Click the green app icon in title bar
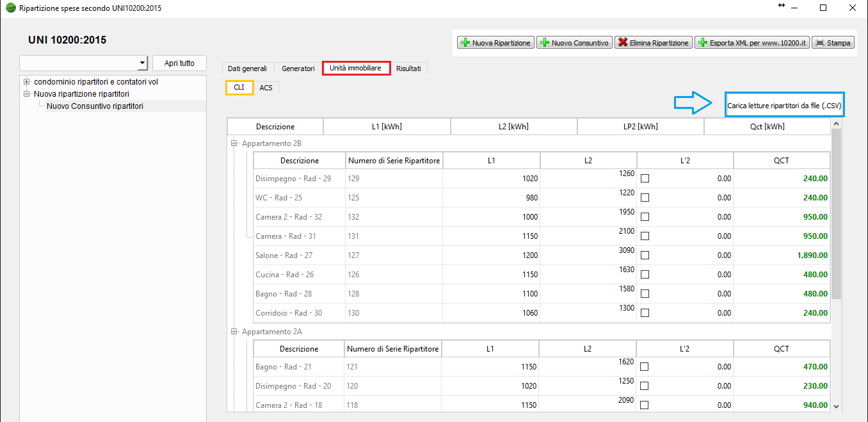The width and height of the screenshot is (868, 422). tap(11, 8)
